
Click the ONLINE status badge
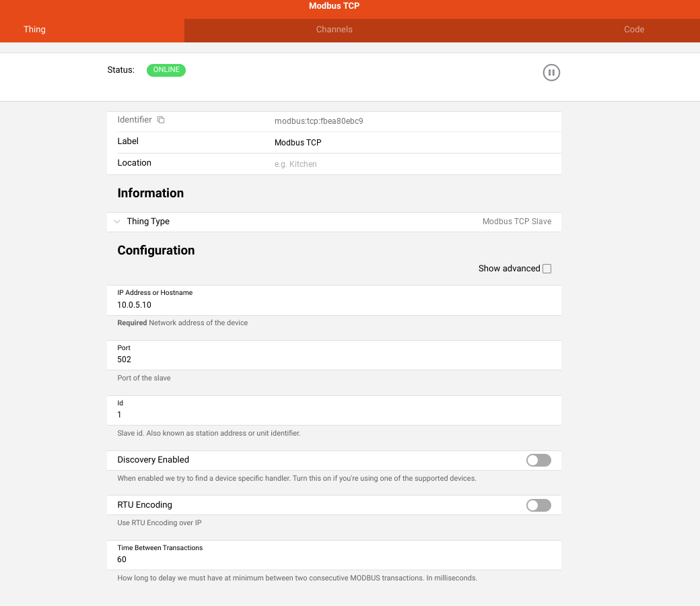click(x=166, y=70)
